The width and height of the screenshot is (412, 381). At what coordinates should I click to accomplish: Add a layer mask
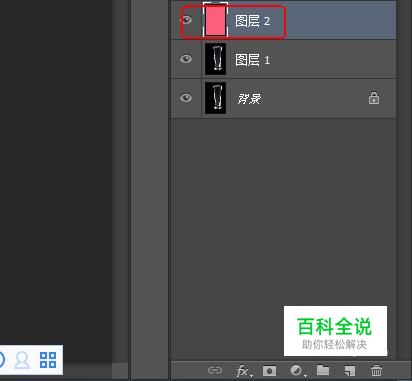click(x=269, y=371)
